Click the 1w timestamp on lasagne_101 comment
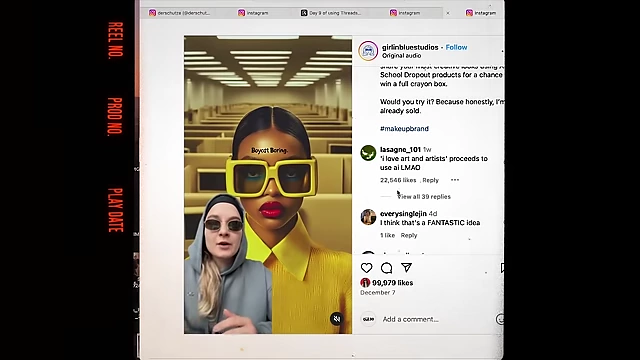Image resolution: width=640 pixels, height=360 pixels. [427, 149]
